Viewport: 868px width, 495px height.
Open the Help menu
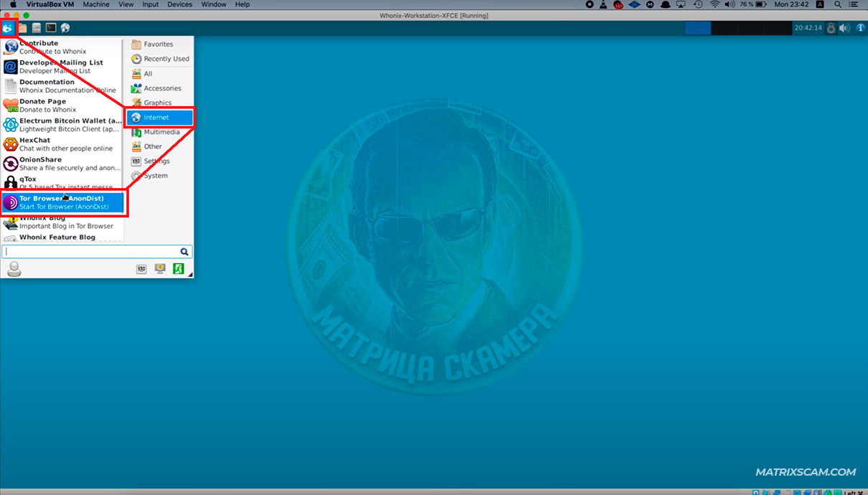(x=242, y=4)
